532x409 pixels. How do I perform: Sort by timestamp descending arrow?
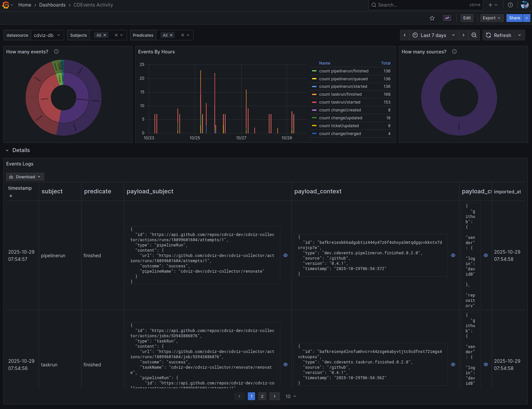coord(11,196)
